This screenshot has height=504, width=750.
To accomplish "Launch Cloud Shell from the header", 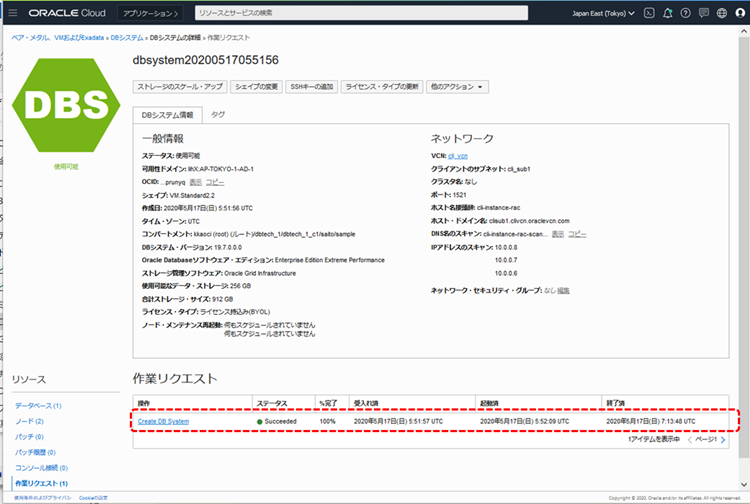I will (649, 13).
